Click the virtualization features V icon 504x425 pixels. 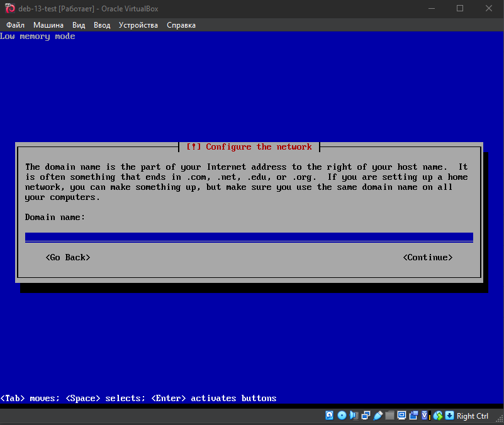coord(425,416)
